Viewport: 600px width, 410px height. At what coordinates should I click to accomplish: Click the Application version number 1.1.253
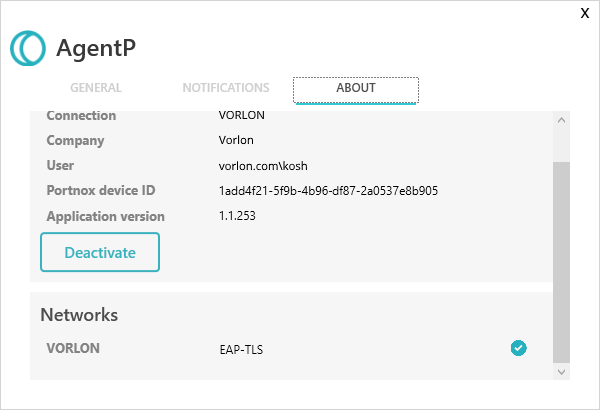(x=237, y=216)
